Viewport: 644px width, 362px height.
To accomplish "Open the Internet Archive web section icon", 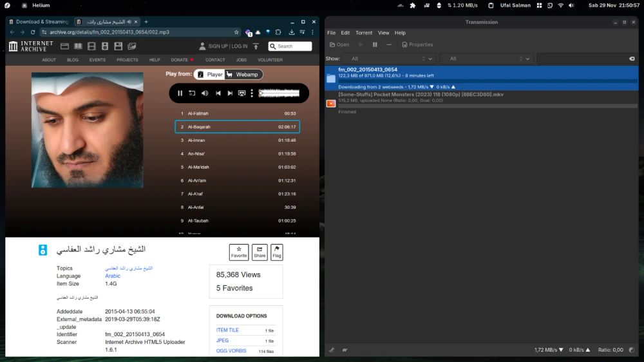I will (x=64, y=46).
